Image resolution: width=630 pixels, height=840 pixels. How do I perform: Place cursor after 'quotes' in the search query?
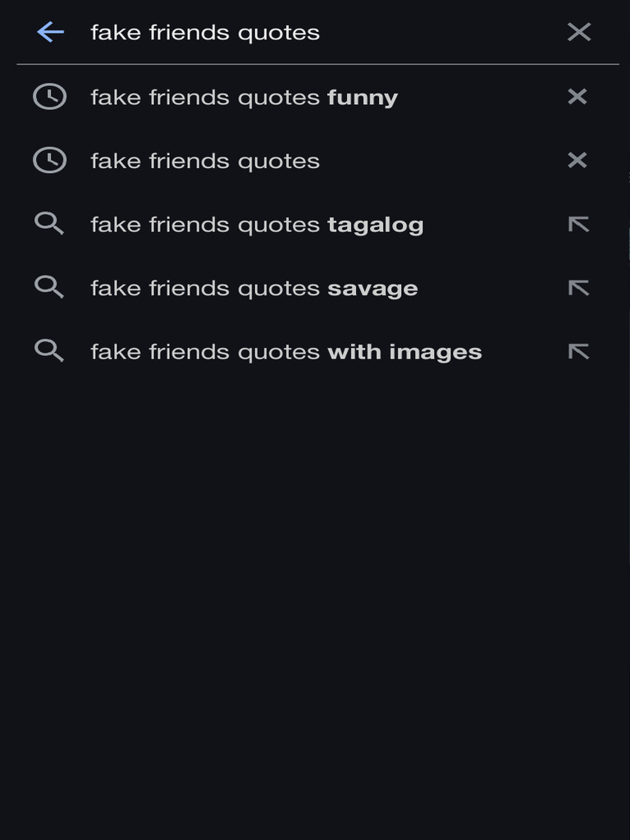click(x=321, y=33)
